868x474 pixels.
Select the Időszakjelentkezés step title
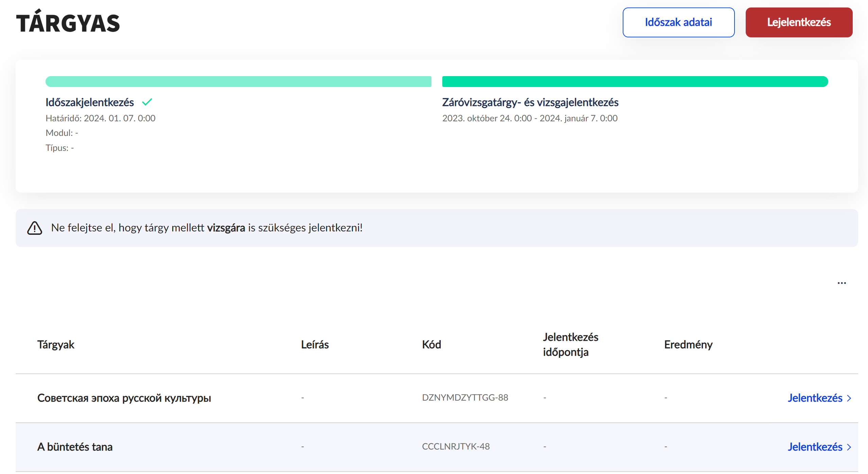(90, 102)
